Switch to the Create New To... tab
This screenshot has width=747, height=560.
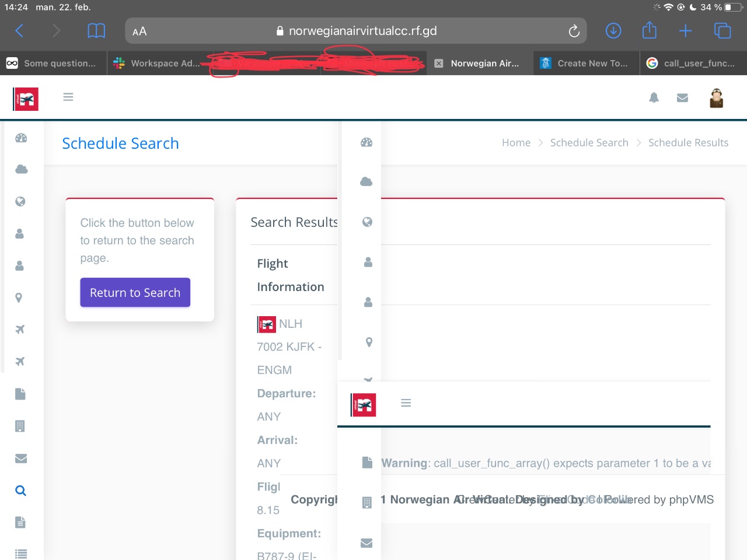587,63
